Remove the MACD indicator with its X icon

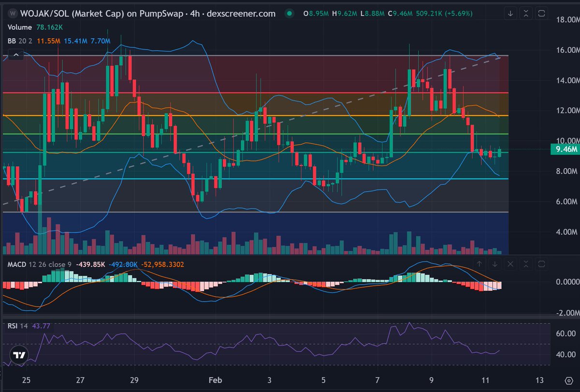coord(510,264)
